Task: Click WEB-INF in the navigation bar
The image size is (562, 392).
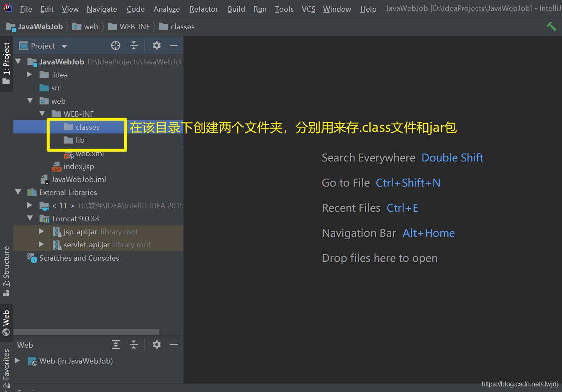Action: [134, 27]
